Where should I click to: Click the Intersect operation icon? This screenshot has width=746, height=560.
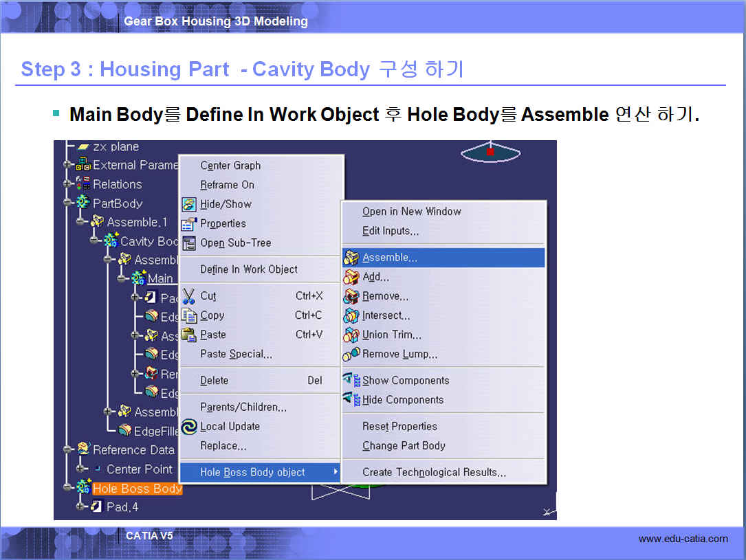[351, 316]
